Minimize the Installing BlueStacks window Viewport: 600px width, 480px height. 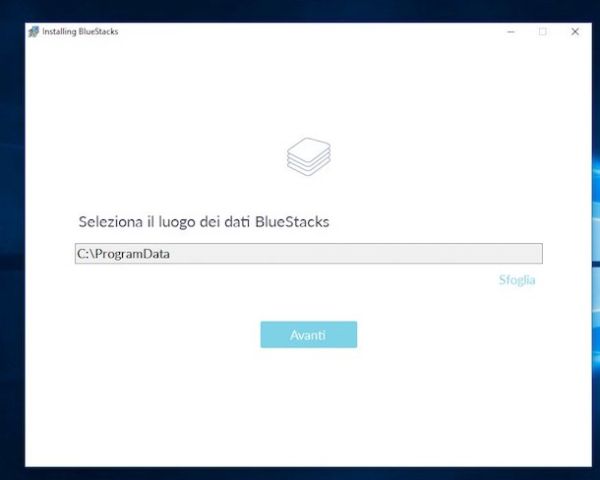tap(511, 32)
